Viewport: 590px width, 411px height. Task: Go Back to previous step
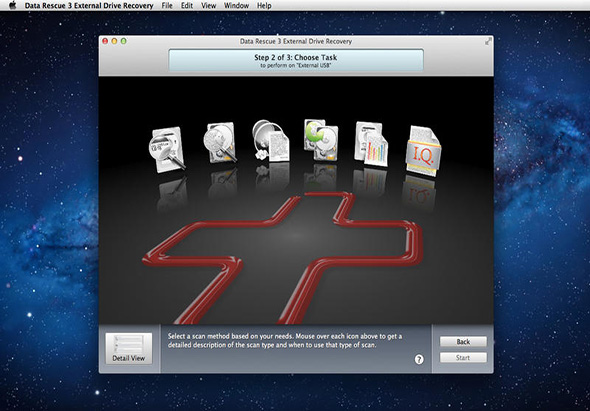tap(463, 342)
